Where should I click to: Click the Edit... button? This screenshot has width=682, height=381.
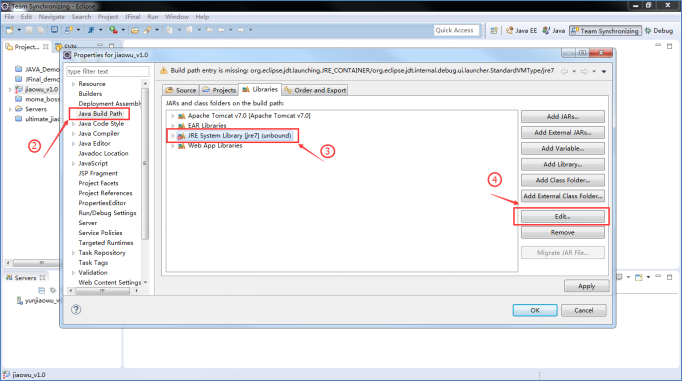[x=562, y=216]
